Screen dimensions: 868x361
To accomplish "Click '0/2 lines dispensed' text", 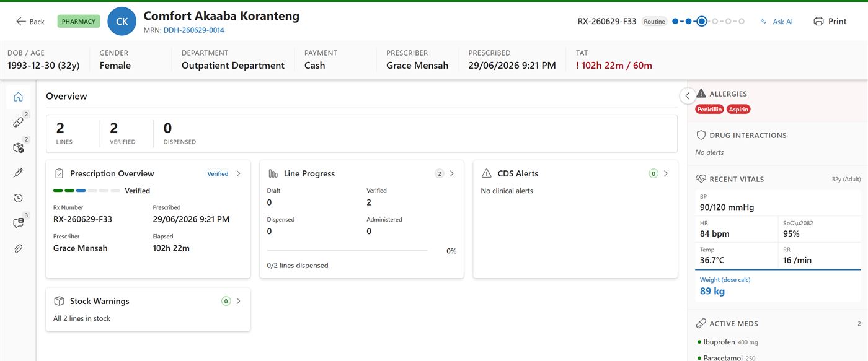I will pos(298,265).
